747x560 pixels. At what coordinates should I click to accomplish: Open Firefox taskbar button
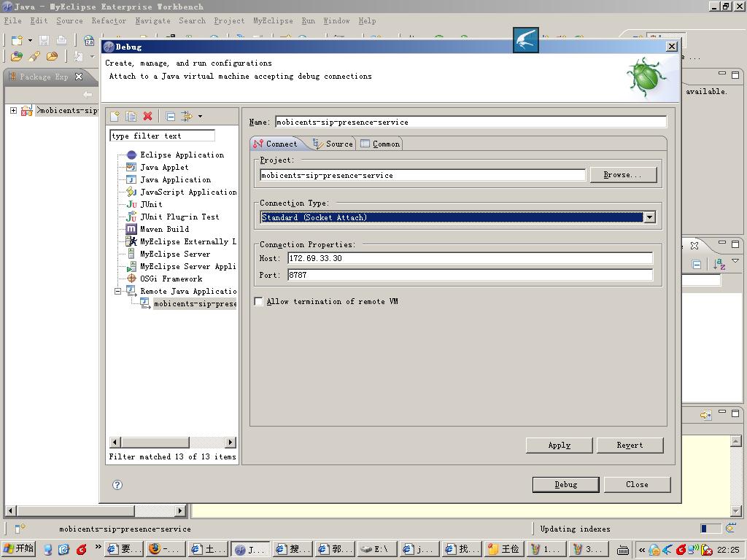[166, 549]
